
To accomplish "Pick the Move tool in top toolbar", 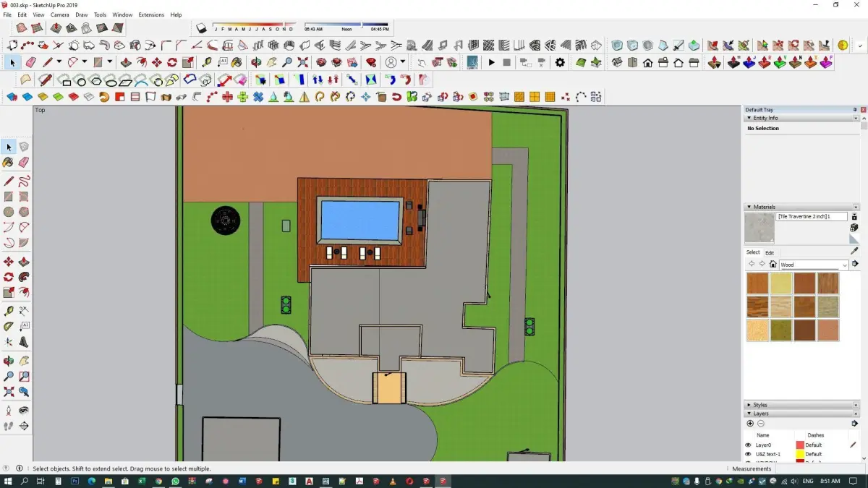I will pos(156,63).
